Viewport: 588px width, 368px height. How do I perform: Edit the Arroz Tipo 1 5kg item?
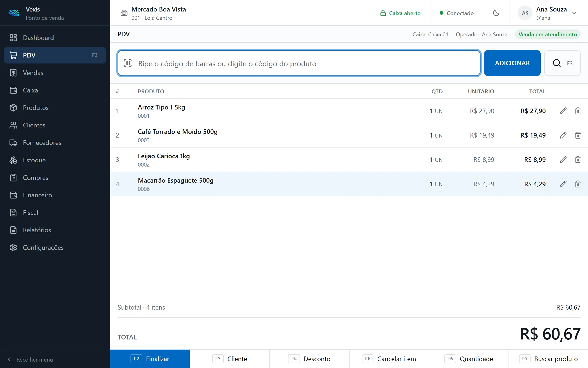pyautogui.click(x=563, y=111)
